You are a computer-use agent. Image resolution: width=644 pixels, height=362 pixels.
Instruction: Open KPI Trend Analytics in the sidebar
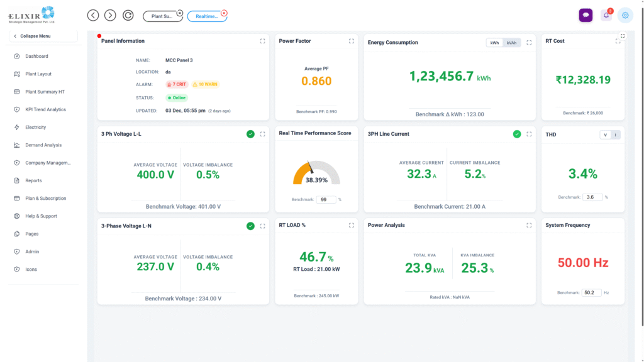(45, 109)
